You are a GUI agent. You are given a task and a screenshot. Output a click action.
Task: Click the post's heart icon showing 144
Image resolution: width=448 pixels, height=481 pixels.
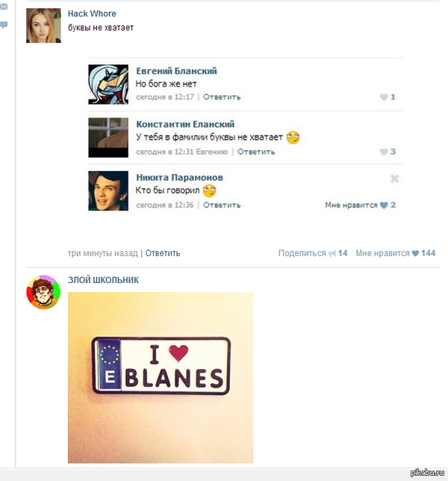click(415, 253)
